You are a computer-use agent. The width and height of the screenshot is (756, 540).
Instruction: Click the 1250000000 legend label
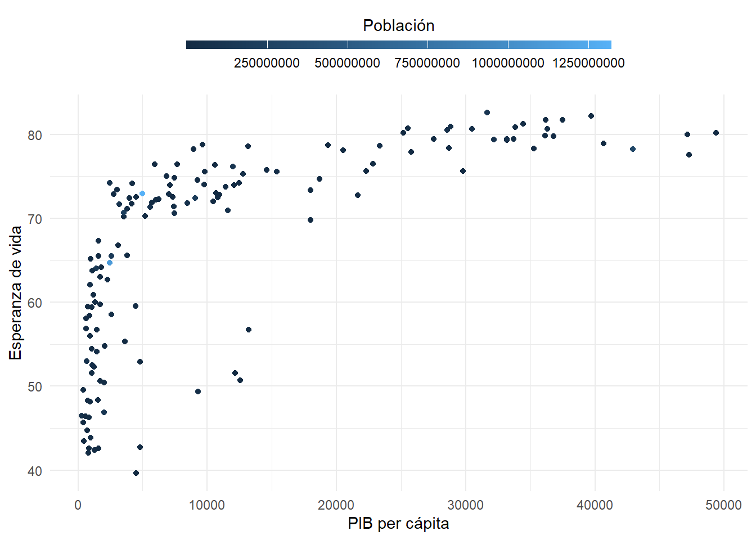[x=588, y=63]
